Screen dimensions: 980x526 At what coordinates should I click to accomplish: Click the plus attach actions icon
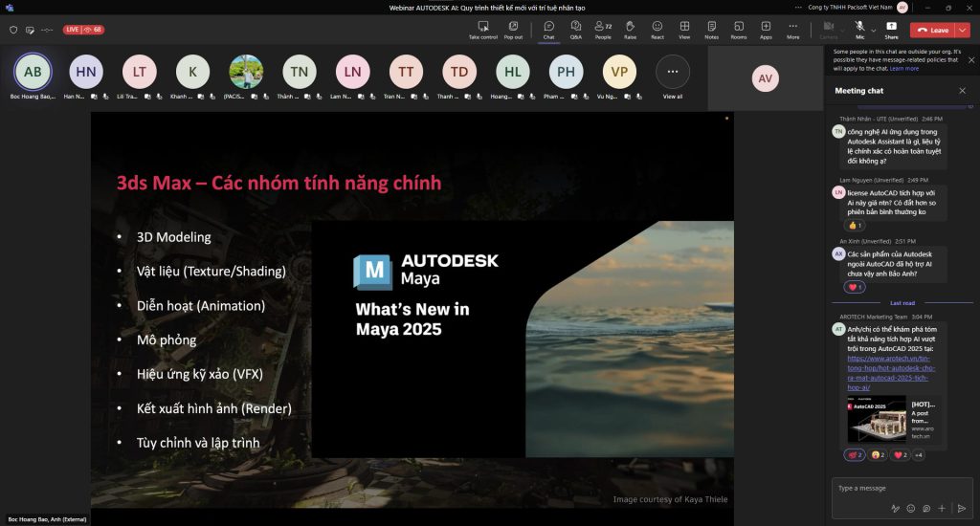click(942, 509)
